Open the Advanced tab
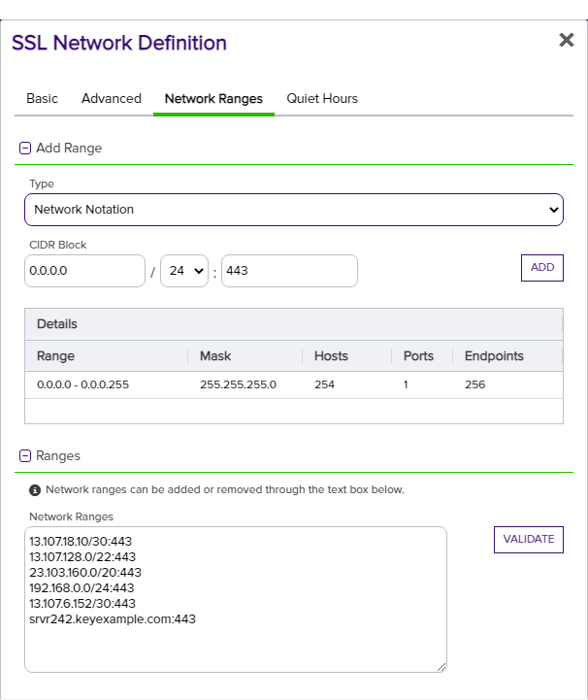This screenshot has width=588, height=700. pos(111,99)
